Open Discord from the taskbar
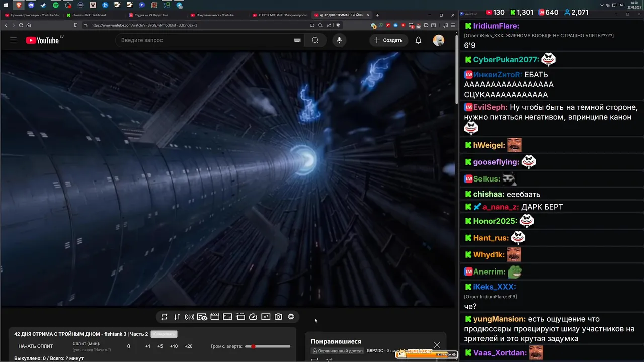The width and height of the screenshot is (644, 362). pos(31,5)
